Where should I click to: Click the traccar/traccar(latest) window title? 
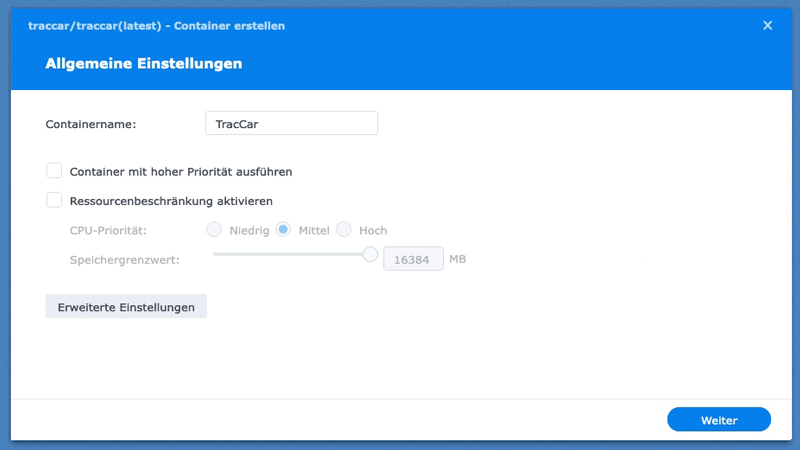156,25
